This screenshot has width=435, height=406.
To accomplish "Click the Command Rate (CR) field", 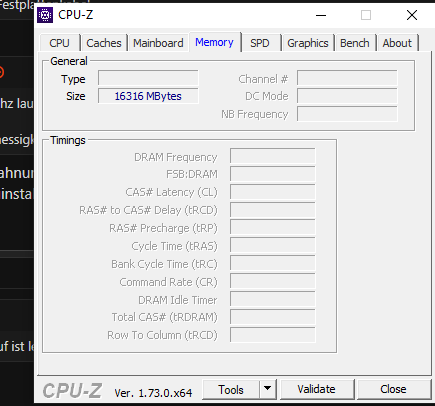I will (272, 282).
